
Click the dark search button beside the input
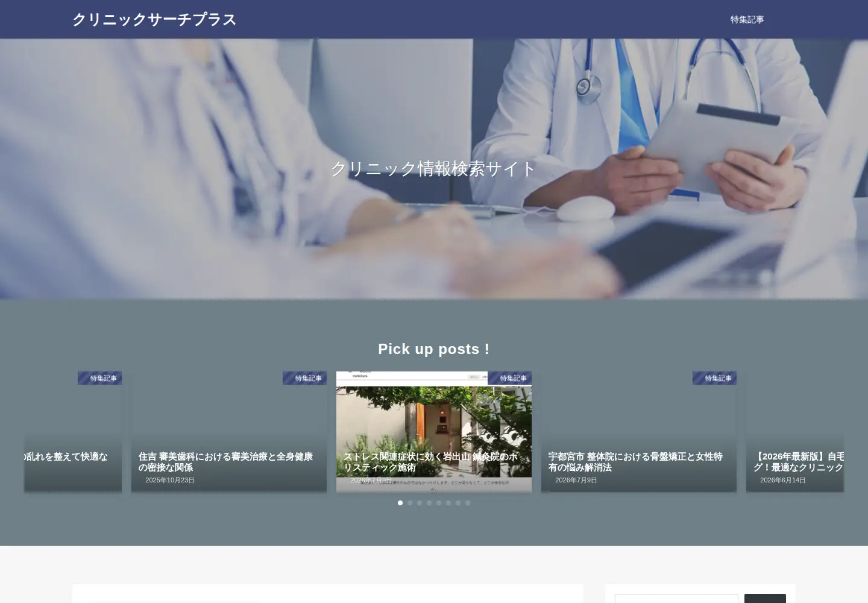click(x=765, y=599)
